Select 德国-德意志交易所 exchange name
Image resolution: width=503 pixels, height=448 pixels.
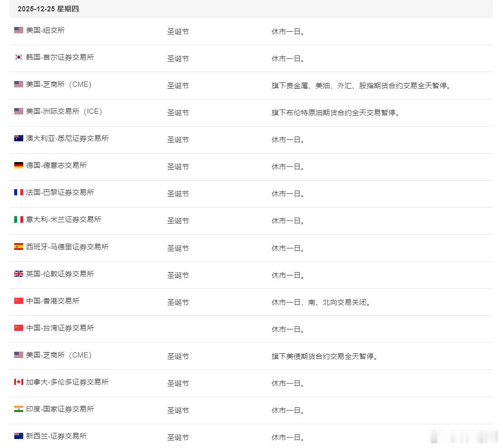[56, 165]
